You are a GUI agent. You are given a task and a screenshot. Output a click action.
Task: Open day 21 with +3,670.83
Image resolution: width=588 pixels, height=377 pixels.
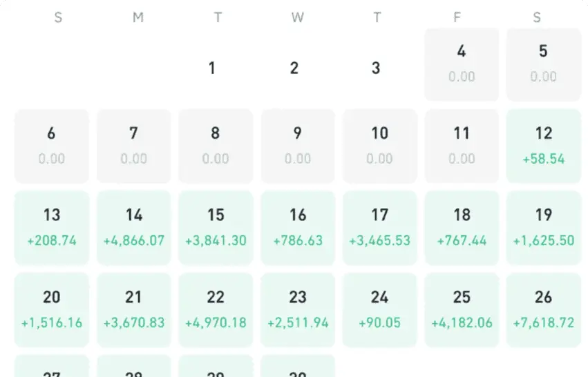click(134, 310)
